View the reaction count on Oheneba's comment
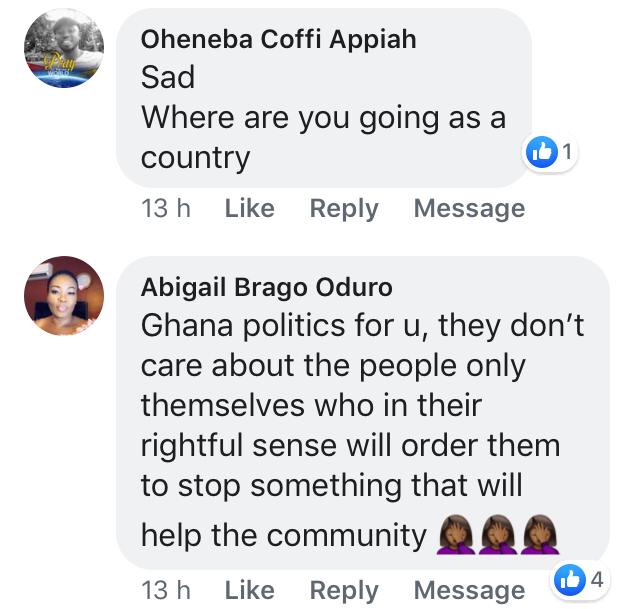This screenshot has width=640, height=609. pyautogui.click(x=567, y=154)
